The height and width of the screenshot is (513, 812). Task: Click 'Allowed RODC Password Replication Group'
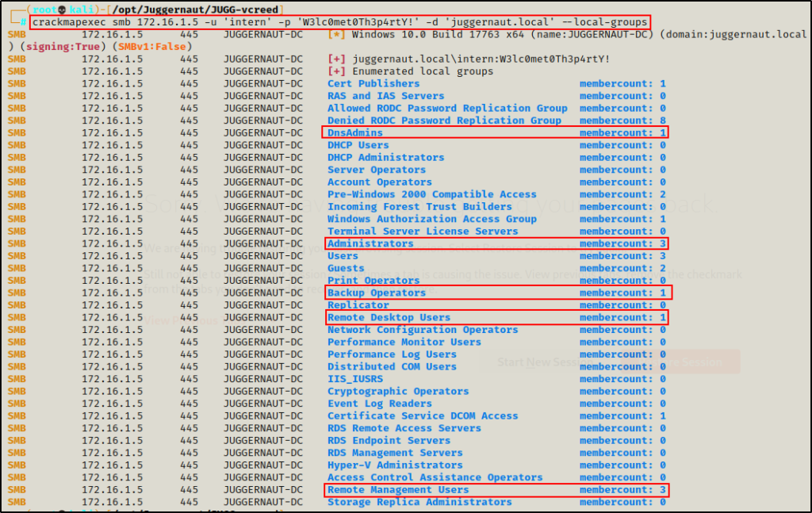click(447, 108)
